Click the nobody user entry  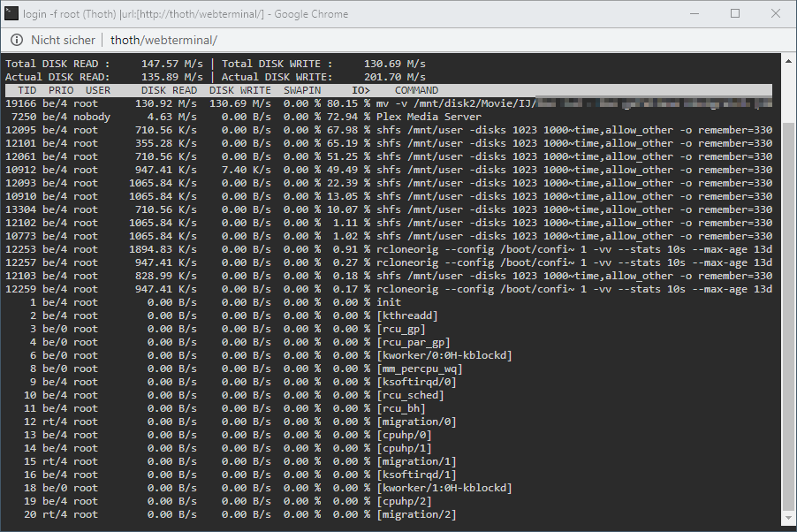pyautogui.click(x=92, y=117)
